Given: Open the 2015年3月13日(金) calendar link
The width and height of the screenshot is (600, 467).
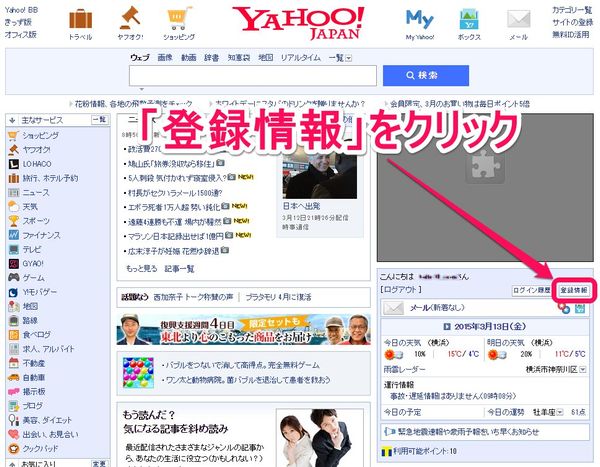Looking at the screenshot, I should pyautogui.click(x=490, y=327).
